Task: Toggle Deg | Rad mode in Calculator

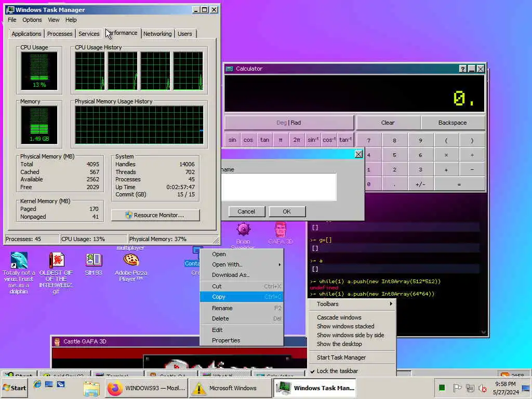Action: 289,123
